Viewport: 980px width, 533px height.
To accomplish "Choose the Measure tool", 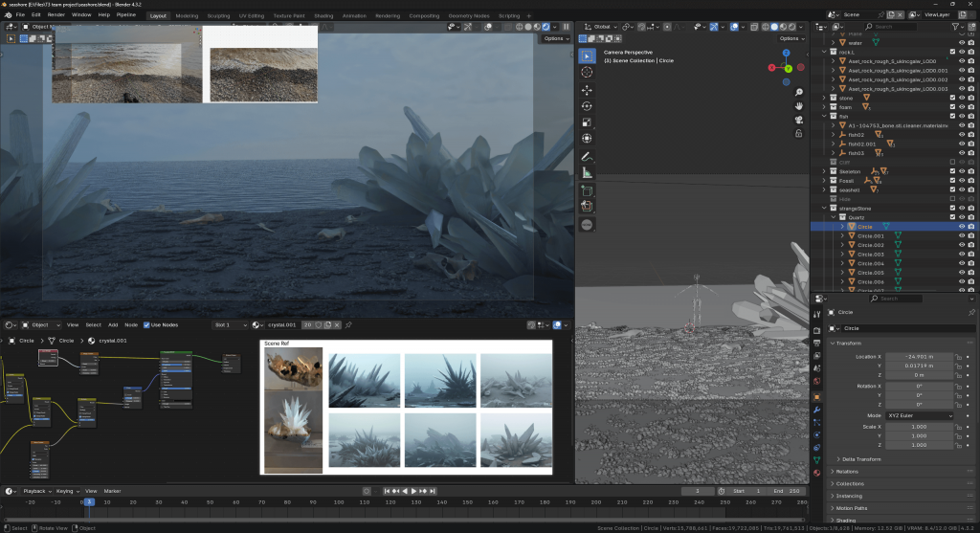I will pyautogui.click(x=587, y=172).
